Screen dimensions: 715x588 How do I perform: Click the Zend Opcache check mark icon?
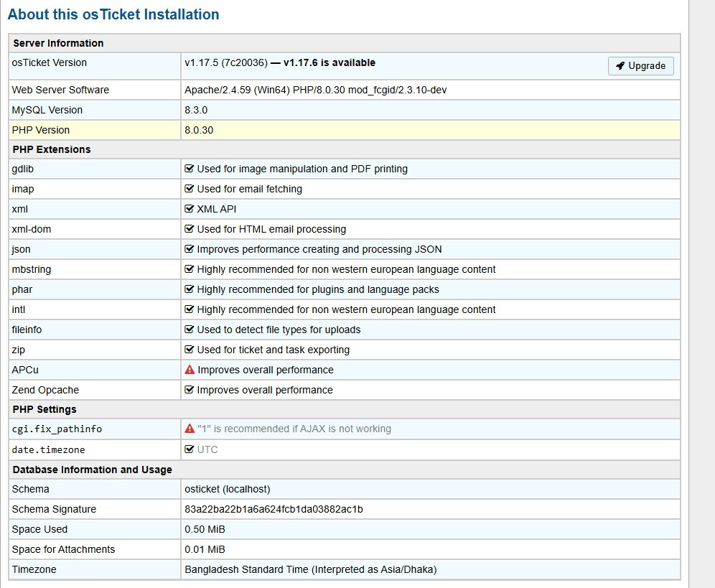click(x=190, y=390)
